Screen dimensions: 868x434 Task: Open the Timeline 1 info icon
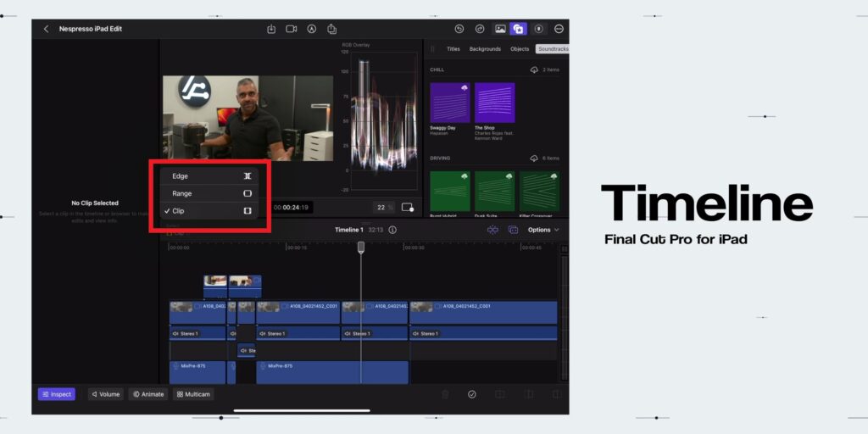point(392,230)
